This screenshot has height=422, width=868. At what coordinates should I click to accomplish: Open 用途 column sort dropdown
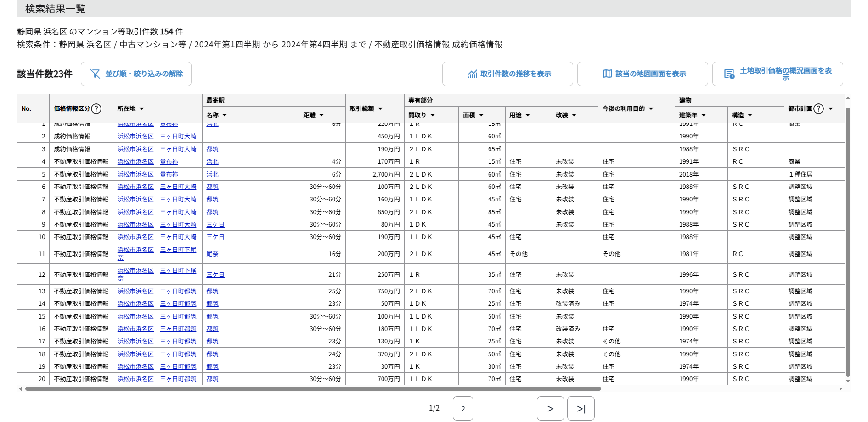click(528, 115)
